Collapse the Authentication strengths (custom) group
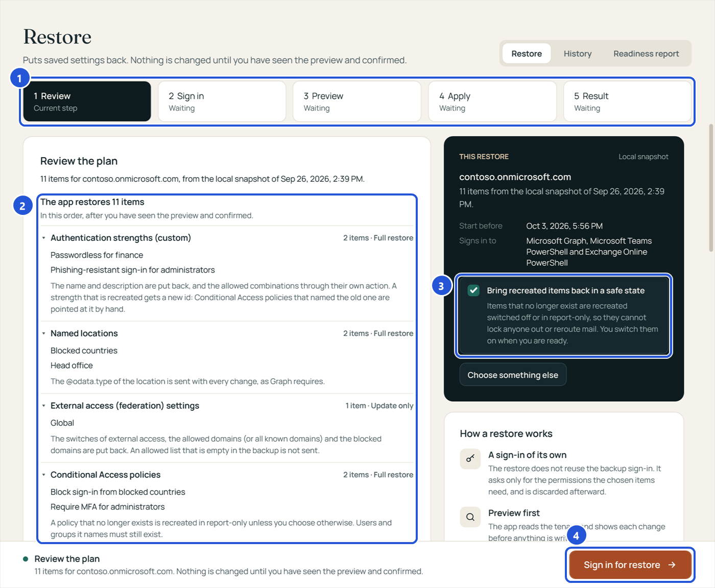 click(x=44, y=238)
